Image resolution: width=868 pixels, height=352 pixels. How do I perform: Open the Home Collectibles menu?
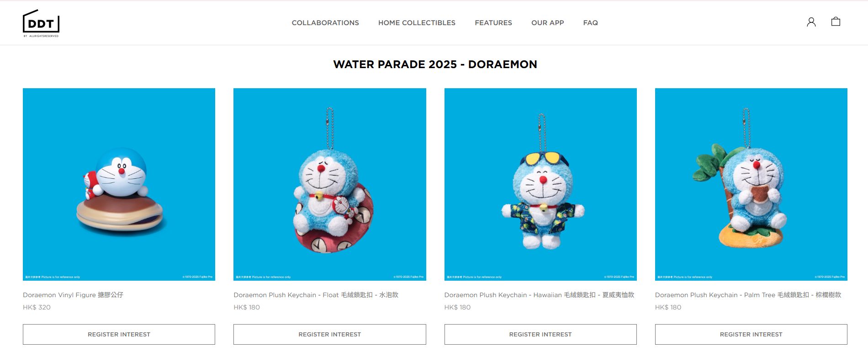pyautogui.click(x=417, y=23)
